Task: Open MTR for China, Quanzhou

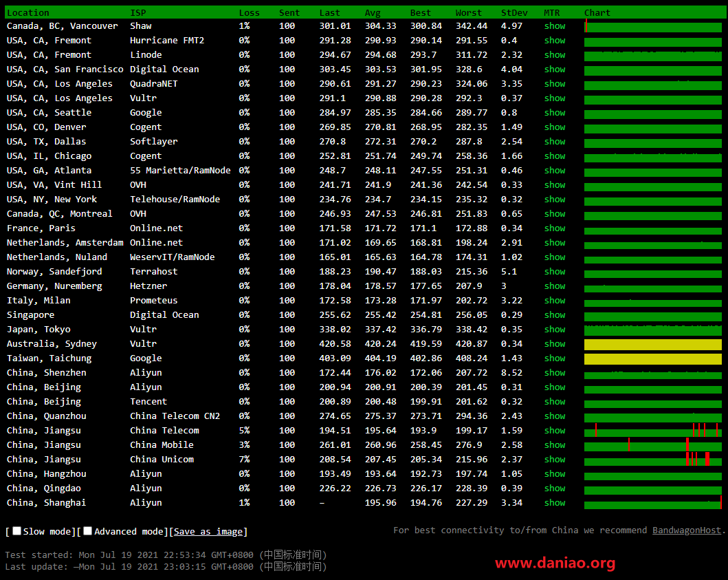Action: tap(555, 416)
